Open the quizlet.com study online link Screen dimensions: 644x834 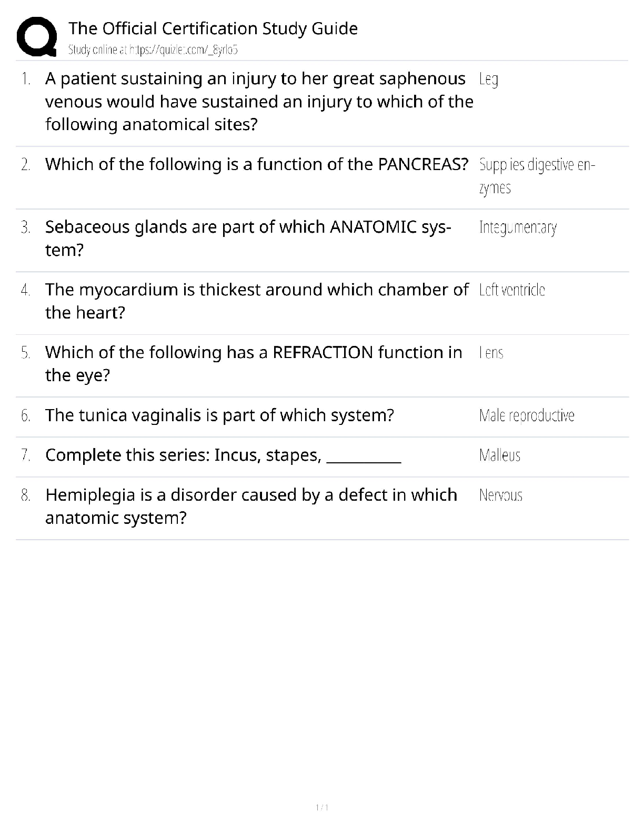pos(153,50)
